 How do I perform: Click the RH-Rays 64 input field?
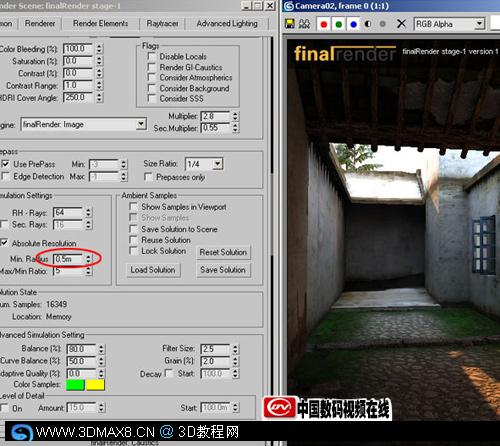[x=68, y=213]
